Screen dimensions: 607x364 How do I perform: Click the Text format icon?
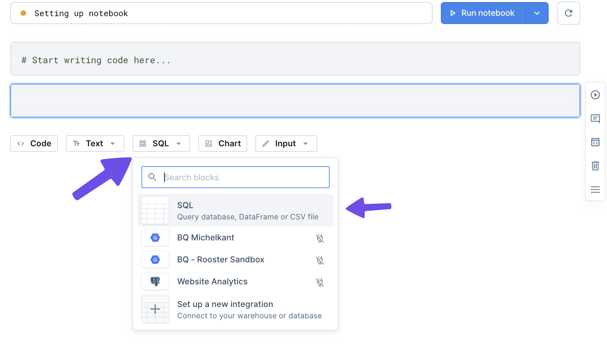(76, 144)
